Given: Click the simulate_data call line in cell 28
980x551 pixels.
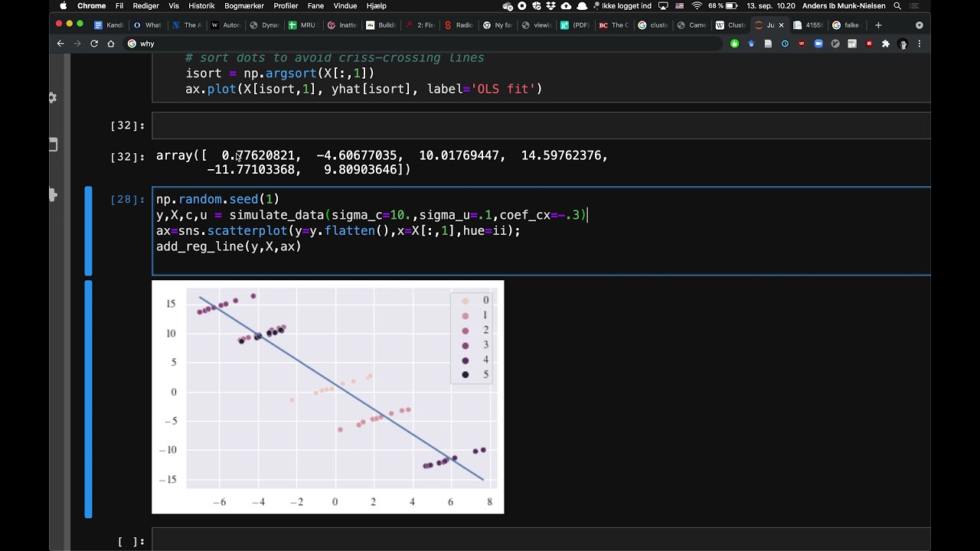Looking at the screenshot, I should (x=371, y=215).
